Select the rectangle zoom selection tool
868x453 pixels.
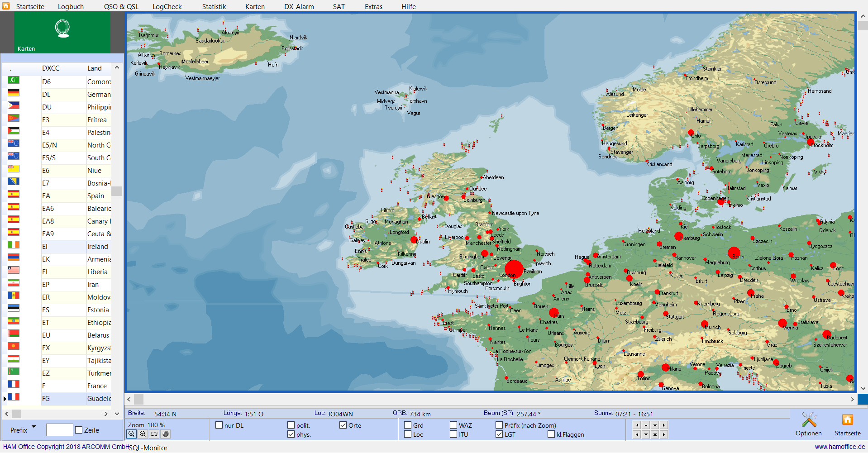154,434
